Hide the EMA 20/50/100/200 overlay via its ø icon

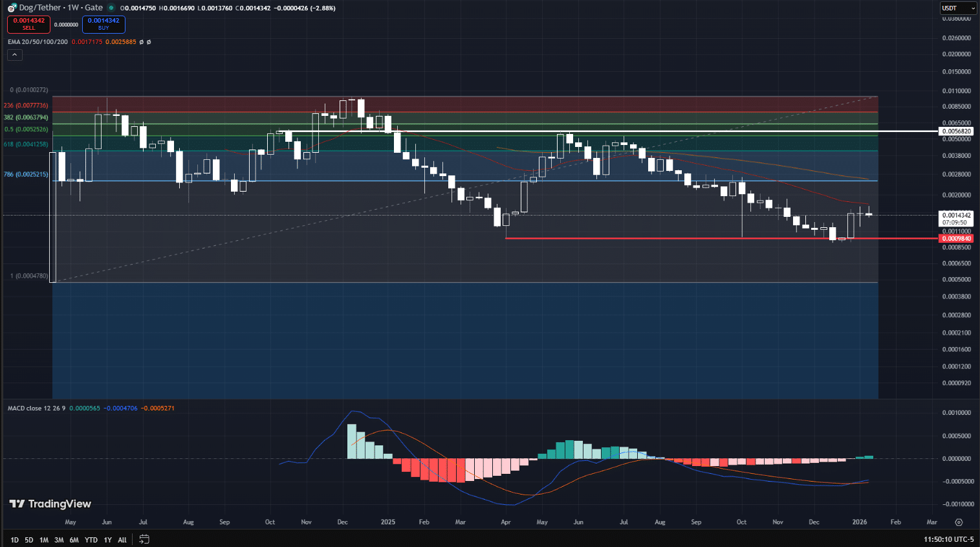[141, 41]
